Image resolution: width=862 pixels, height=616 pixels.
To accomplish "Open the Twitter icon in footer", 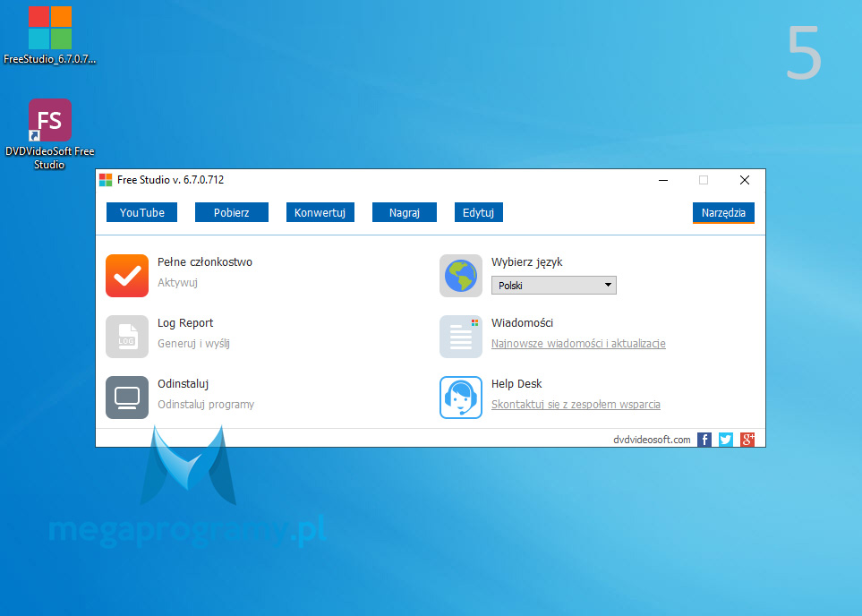I will (x=726, y=440).
